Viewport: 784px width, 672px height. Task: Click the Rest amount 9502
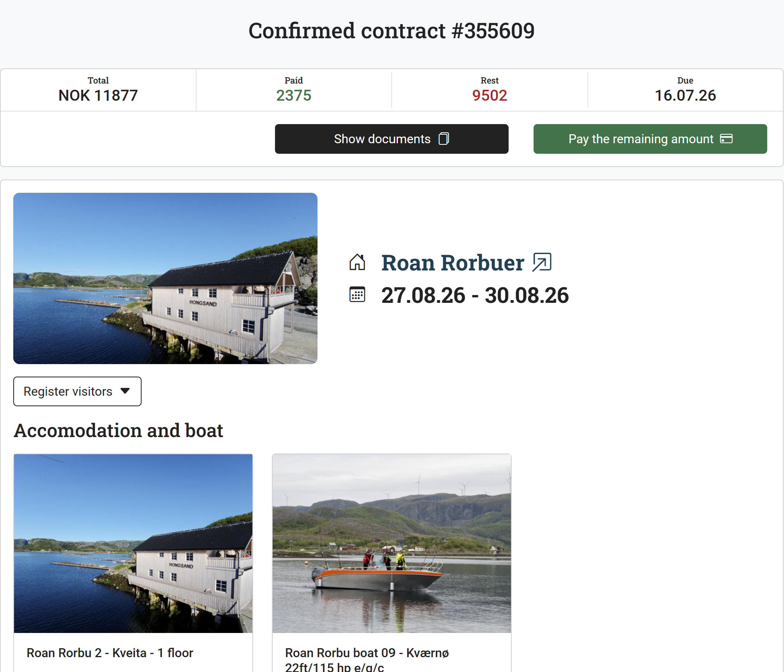coord(490,96)
